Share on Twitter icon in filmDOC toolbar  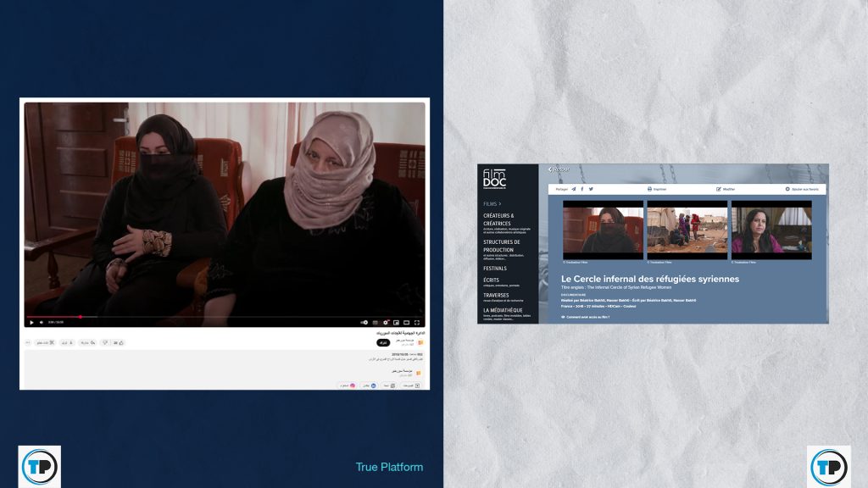point(591,189)
